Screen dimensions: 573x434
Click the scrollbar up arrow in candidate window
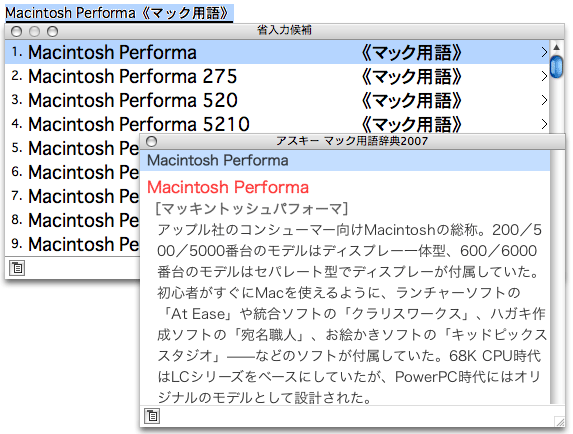click(557, 47)
